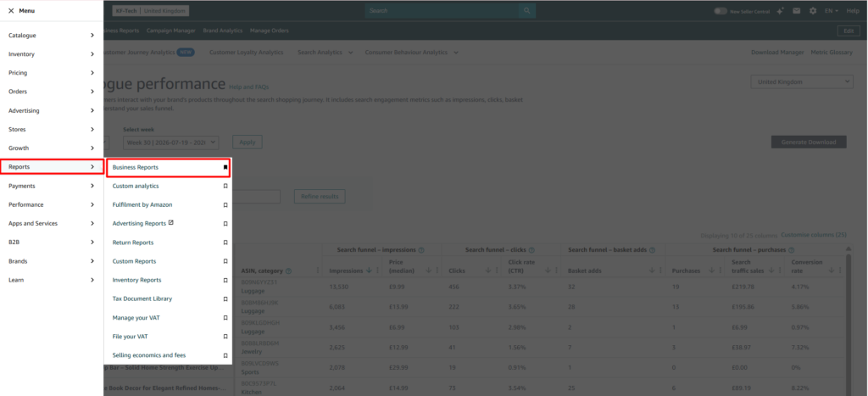Screen dimensions: 868x396
Task: Open Apps and Services menu item
Action: [52, 224]
